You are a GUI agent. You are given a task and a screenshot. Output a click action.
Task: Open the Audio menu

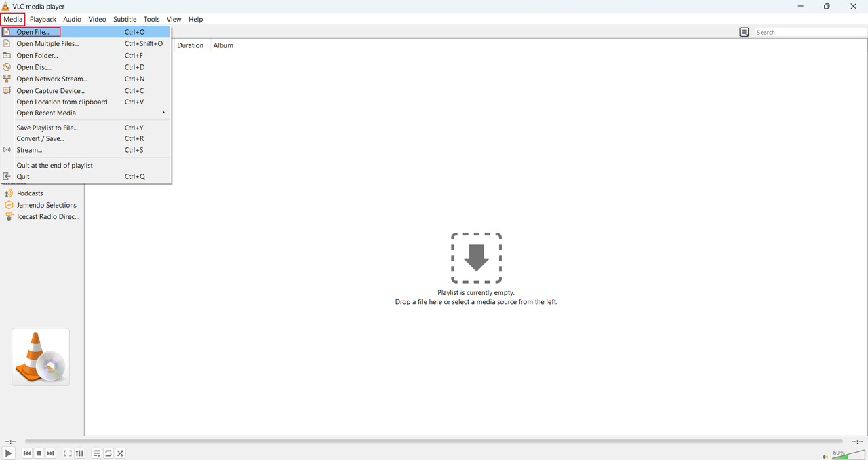[x=72, y=19]
